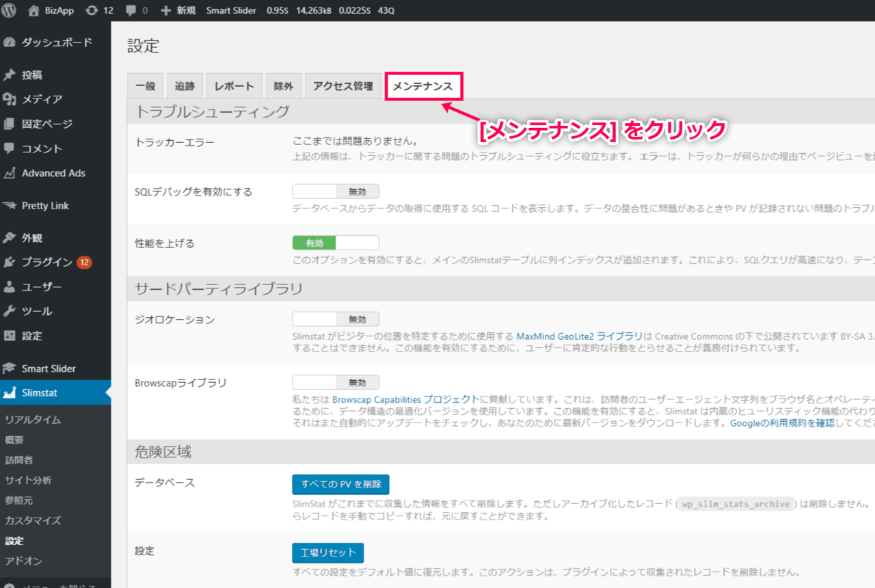This screenshot has height=588, width=875.
Task: Enable the ジオロケーション toggle
Action: 335,319
